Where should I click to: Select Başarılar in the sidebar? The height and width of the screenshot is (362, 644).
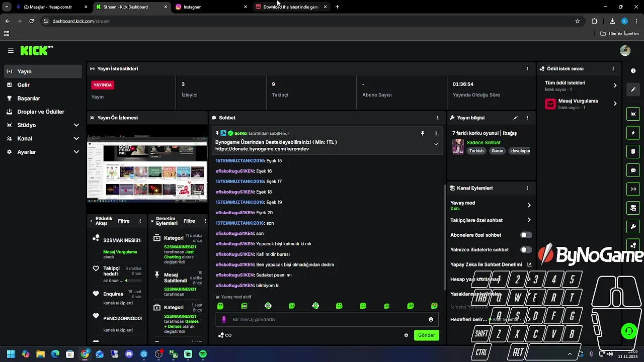click(x=43, y=99)
